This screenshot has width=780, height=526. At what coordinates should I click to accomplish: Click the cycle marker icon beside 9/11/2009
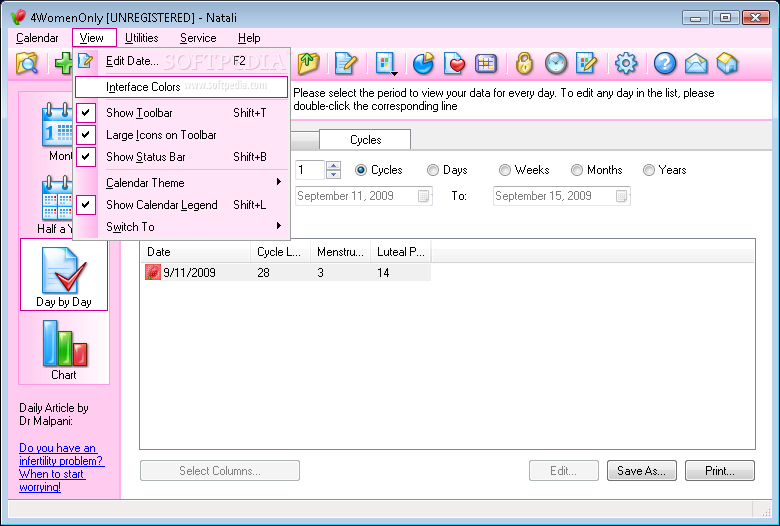[153, 272]
